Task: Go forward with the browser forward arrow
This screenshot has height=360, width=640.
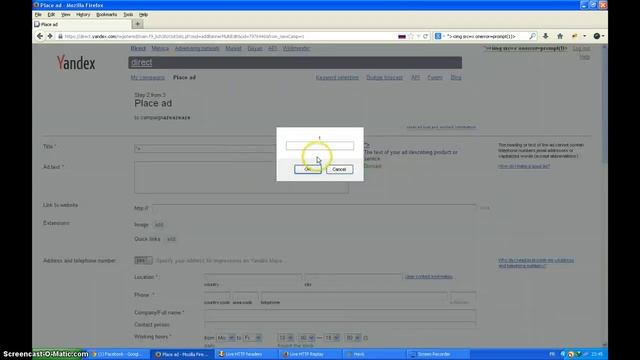Action: pos(50,36)
